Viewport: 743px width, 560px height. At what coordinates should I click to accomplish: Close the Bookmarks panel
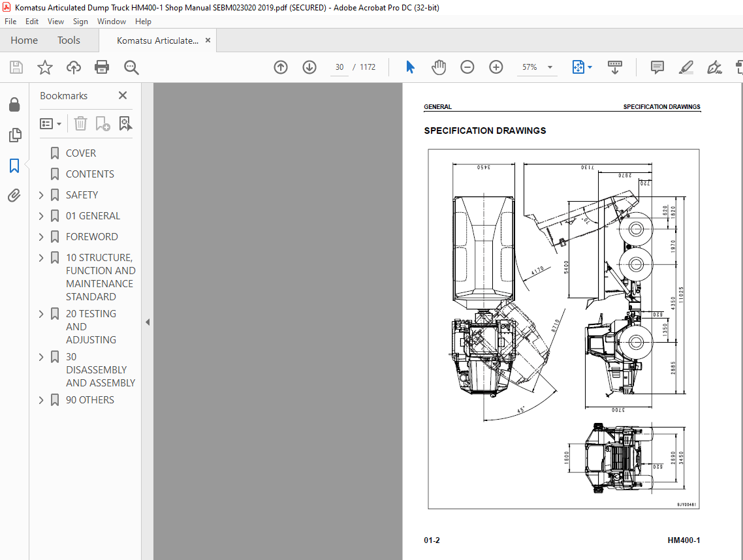pyautogui.click(x=123, y=96)
